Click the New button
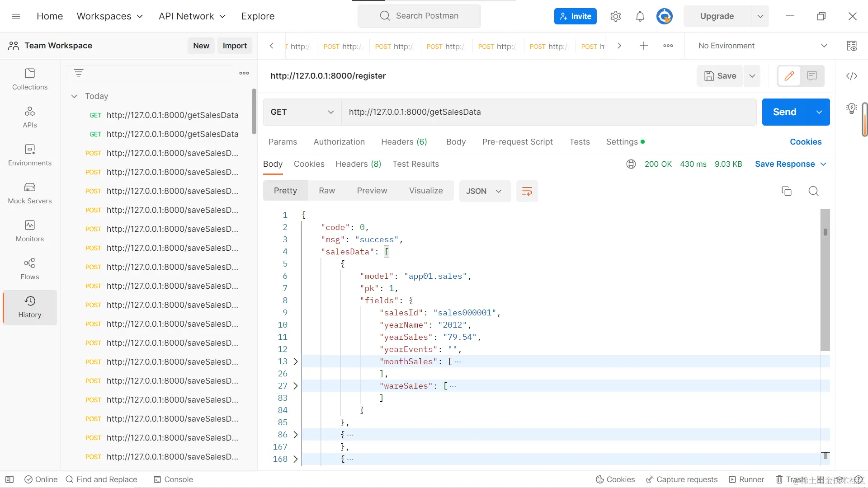This screenshot has width=868, height=488. point(201,46)
